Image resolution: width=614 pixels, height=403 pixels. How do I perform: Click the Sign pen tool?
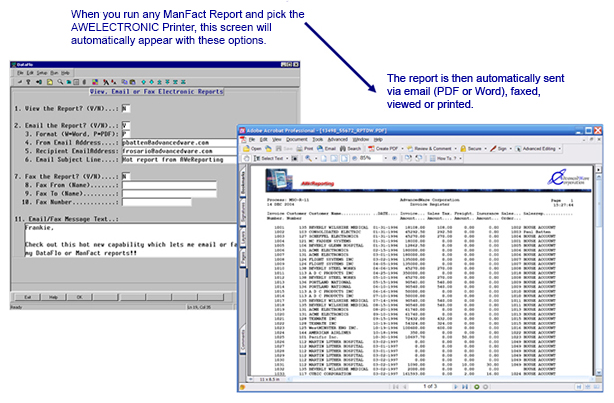tap(499, 148)
